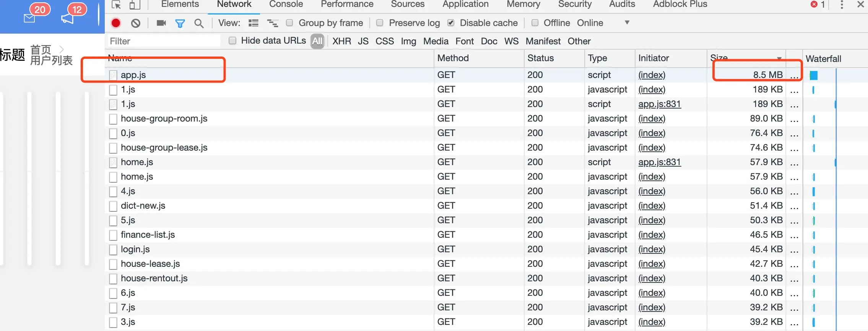Open the Elements tab
The image size is (868, 331).
(180, 4)
